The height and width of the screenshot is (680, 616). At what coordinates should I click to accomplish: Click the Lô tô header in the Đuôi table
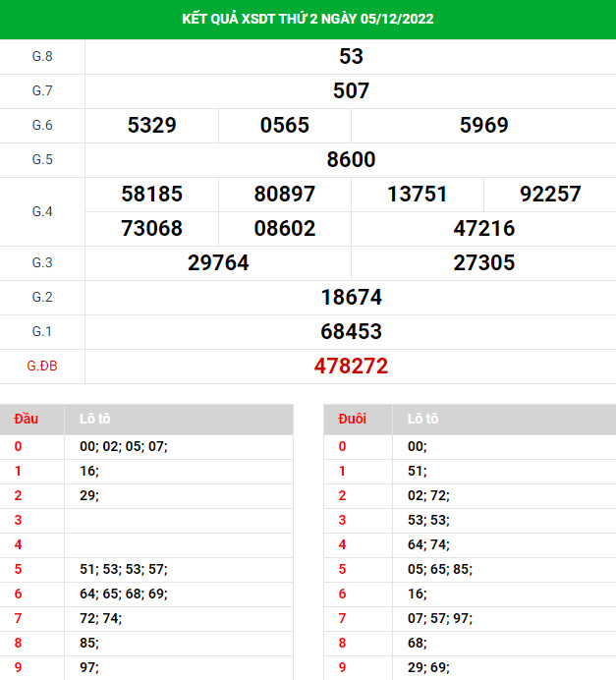pos(422,419)
